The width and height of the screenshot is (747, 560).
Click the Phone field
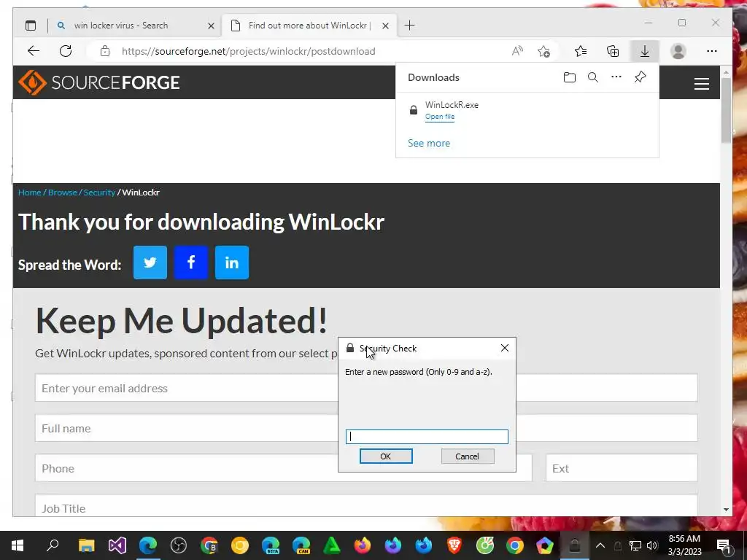[284, 467]
